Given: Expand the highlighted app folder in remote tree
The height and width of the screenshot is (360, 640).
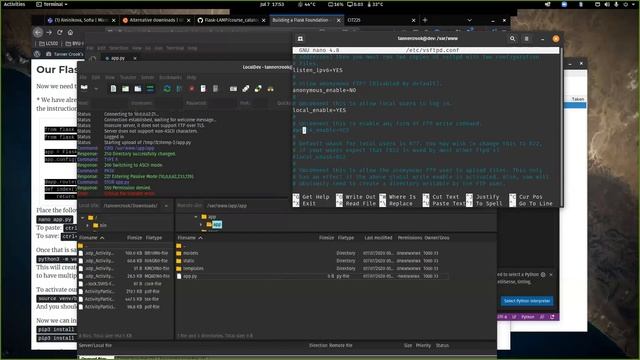Looking at the screenshot, I should (x=201, y=224).
